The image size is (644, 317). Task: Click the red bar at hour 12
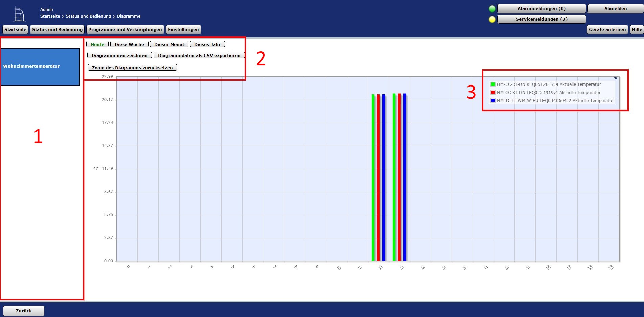[x=378, y=177]
